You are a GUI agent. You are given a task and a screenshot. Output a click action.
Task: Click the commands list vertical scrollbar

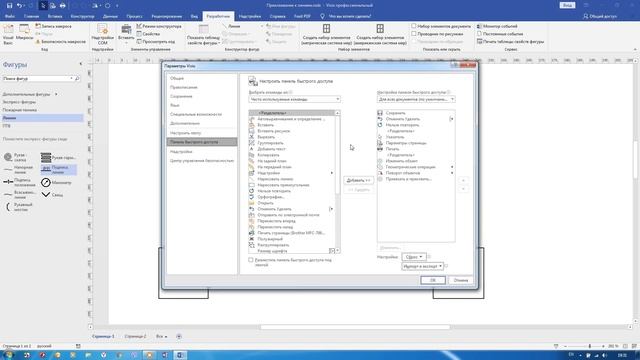click(x=338, y=182)
